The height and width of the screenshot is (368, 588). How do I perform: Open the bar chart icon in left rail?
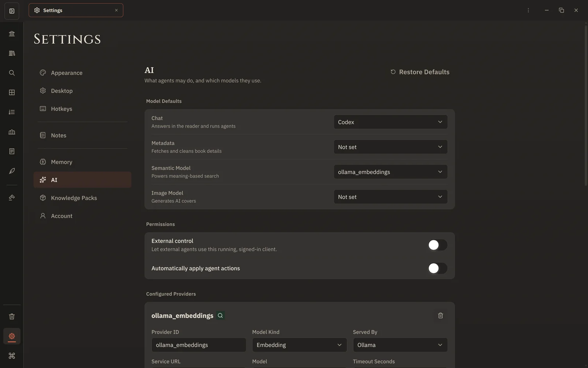[12, 132]
